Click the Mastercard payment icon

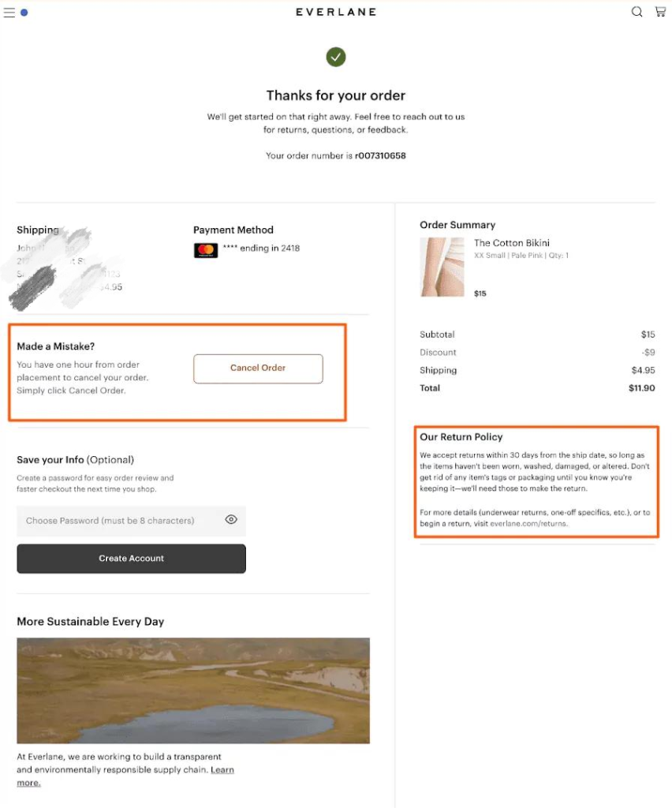pyautogui.click(x=206, y=249)
